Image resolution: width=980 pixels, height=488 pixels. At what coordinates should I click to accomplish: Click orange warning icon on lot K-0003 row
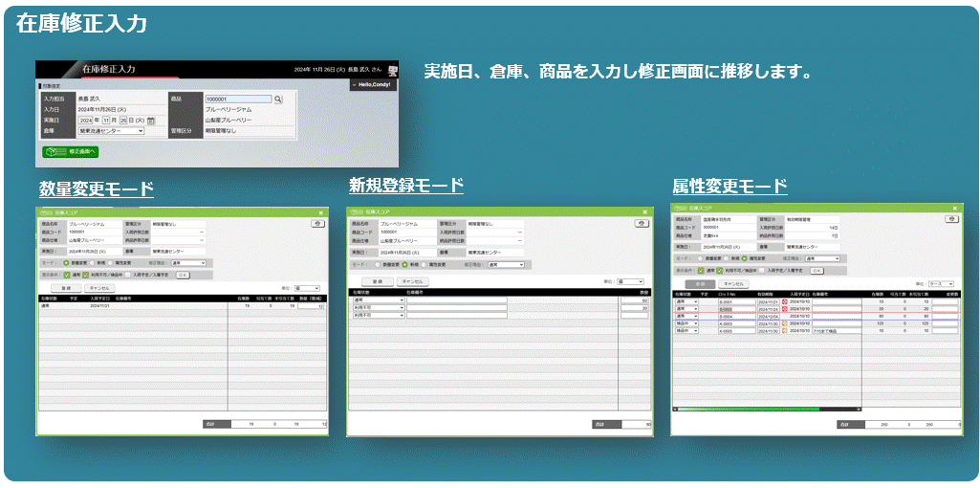pyautogui.click(x=785, y=323)
